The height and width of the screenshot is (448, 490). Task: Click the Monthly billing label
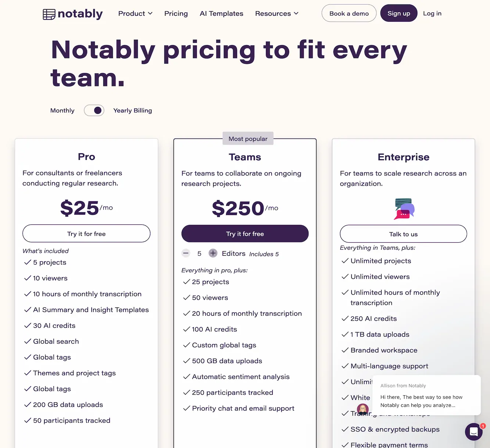click(62, 110)
